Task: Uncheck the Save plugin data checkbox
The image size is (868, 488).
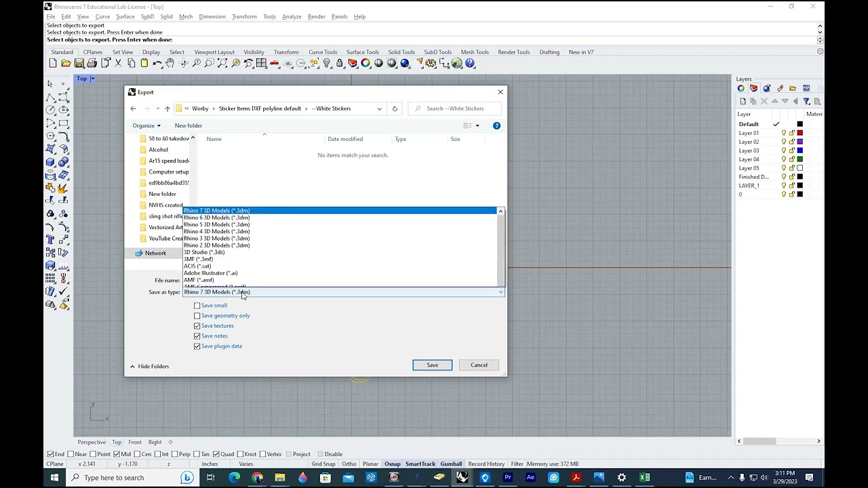Action: pos(197,346)
